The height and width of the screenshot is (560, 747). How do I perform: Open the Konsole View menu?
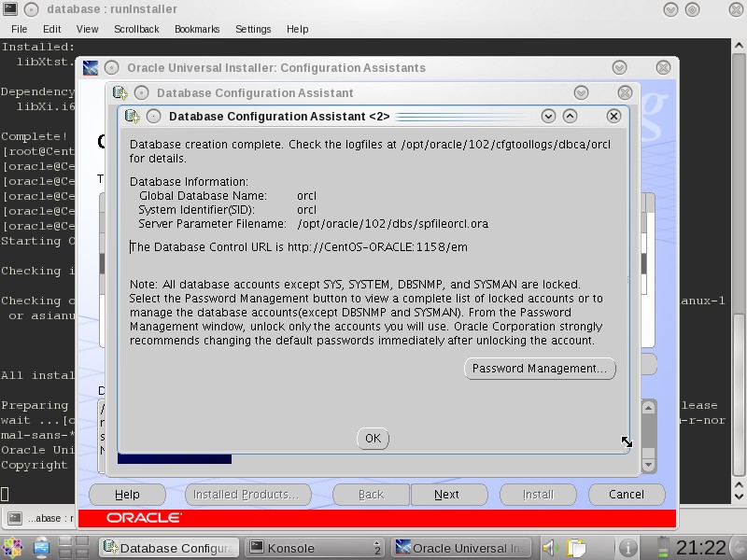pyautogui.click(x=87, y=29)
